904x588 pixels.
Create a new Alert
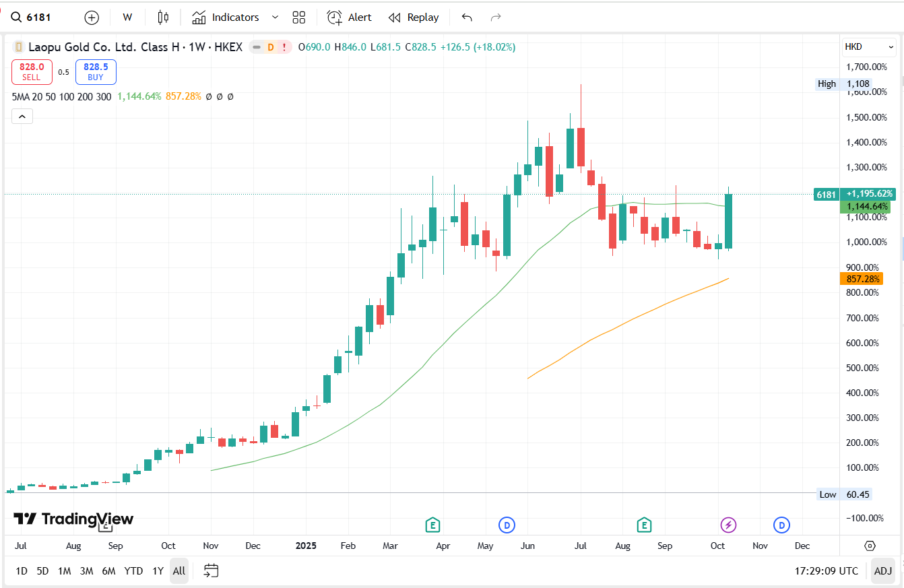(x=349, y=18)
